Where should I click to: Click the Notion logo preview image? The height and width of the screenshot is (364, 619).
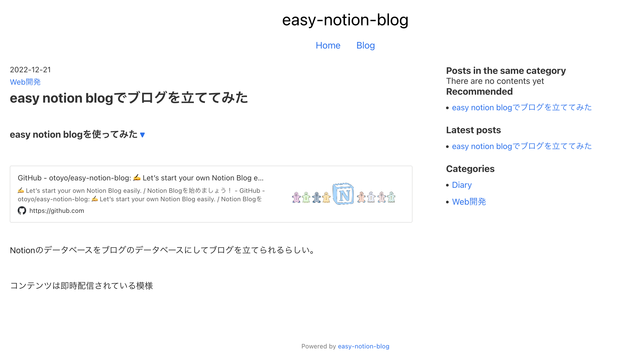[x=343, y=194]
